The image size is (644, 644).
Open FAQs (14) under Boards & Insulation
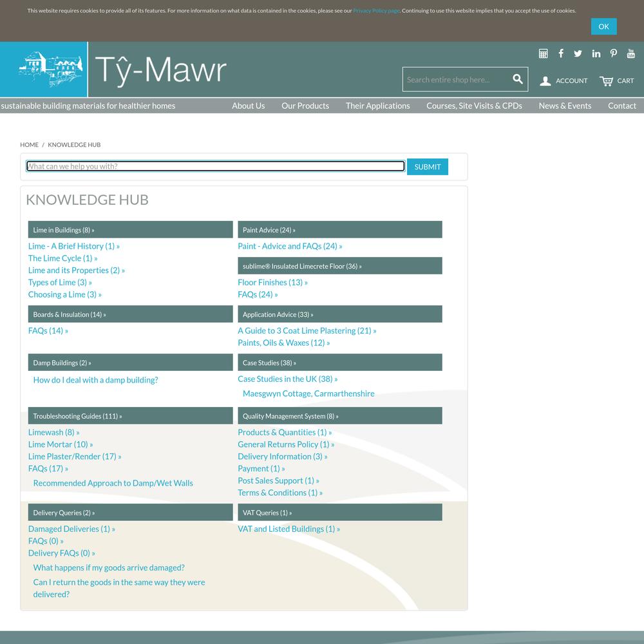(x=48, y=330)
